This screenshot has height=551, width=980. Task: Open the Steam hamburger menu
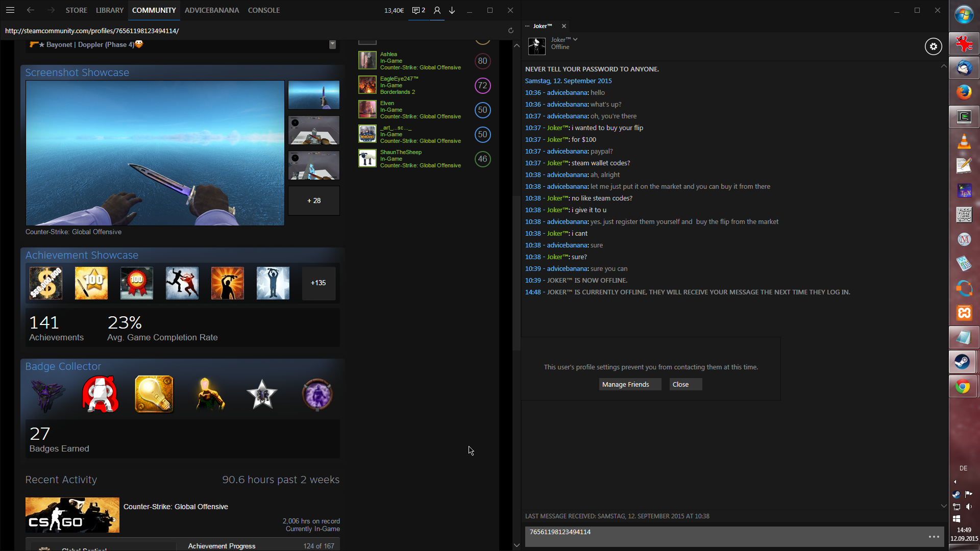pyautogui.click(x=10, y=10)
